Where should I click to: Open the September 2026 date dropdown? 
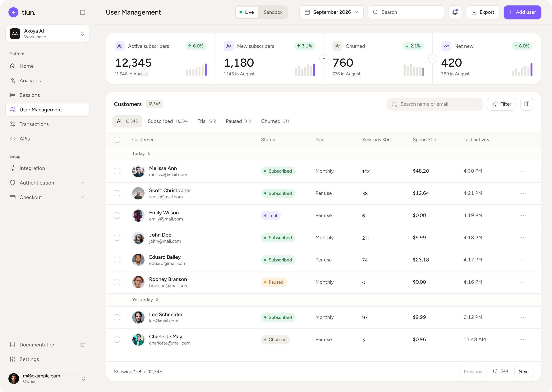(x=331, y=12)
